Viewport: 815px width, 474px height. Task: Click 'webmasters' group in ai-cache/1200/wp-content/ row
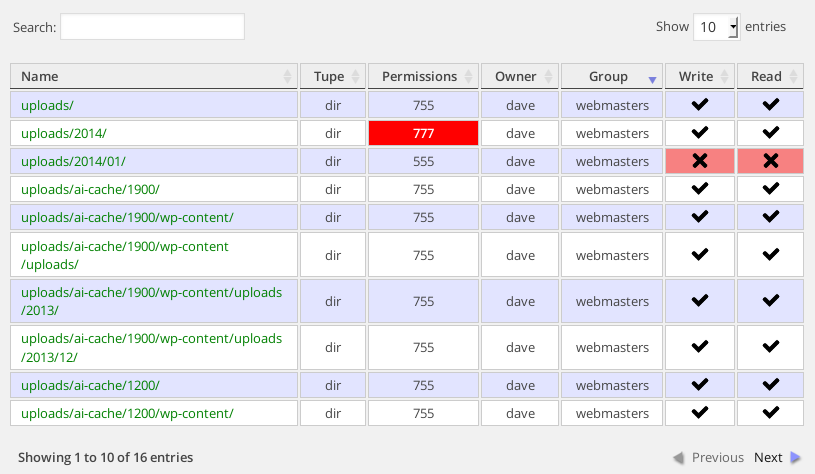[x=612, y=413]
